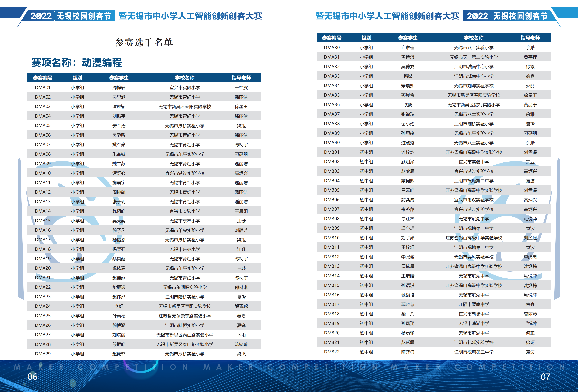The height and width of the screenshot is (392, 578).
Task: Select school 江阴市要塞中学
Action: click(x=473, y=304)
